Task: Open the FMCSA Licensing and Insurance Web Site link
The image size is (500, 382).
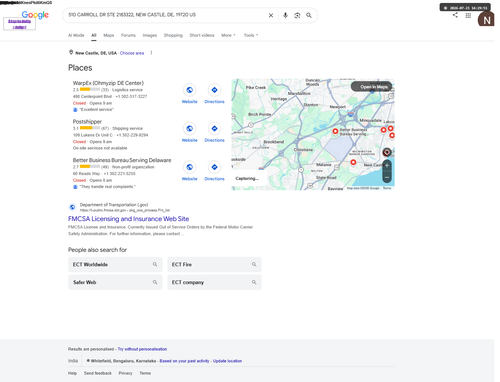Action: 129,219
